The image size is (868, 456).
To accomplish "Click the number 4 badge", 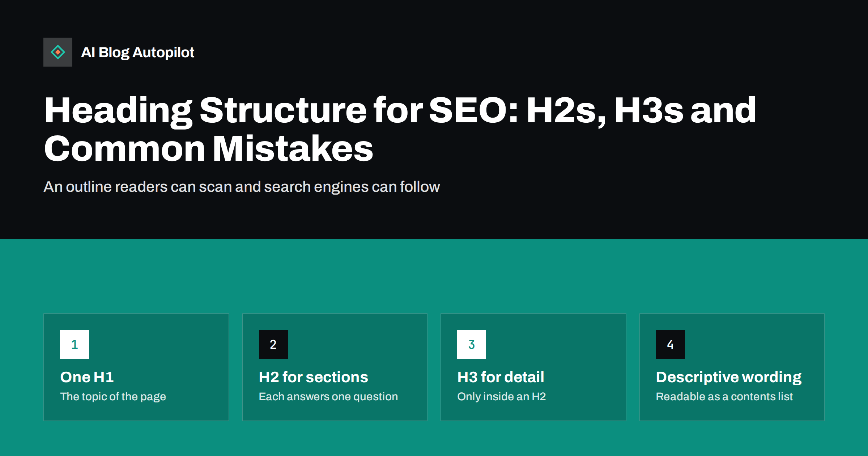I will coord(671,345).
